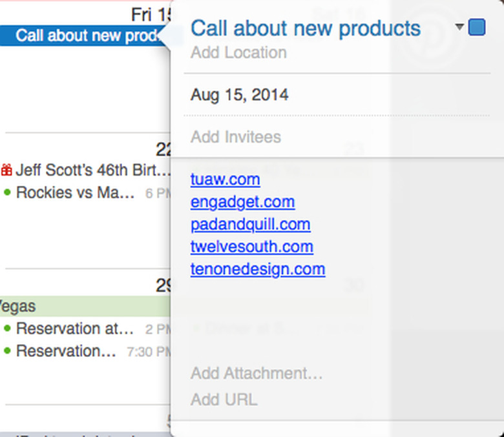Open the tuaw.com link

point(225,179)
